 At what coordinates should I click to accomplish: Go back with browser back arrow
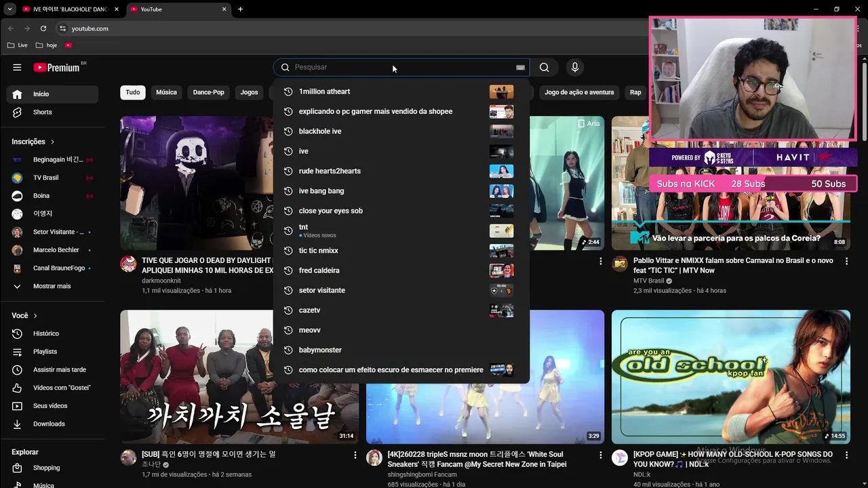click(11, 28)
